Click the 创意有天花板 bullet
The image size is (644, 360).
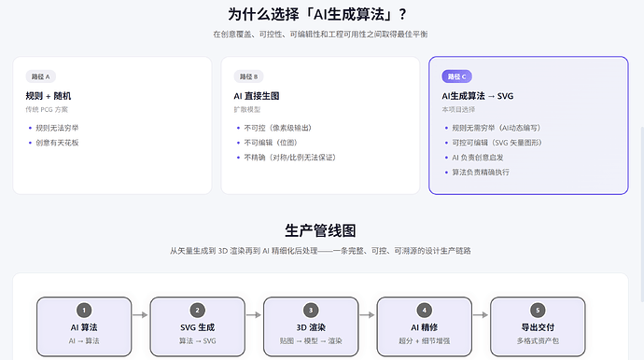57,143
